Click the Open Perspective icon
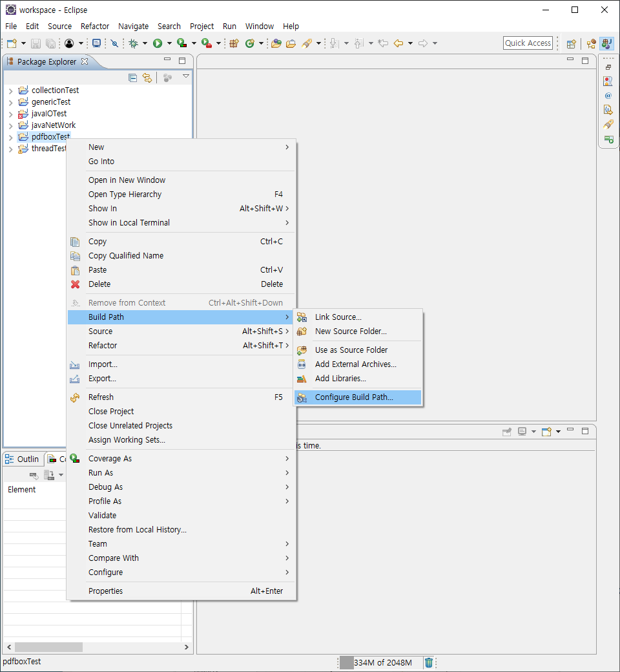This screenshot has width=620, height=672. [571, 44]
